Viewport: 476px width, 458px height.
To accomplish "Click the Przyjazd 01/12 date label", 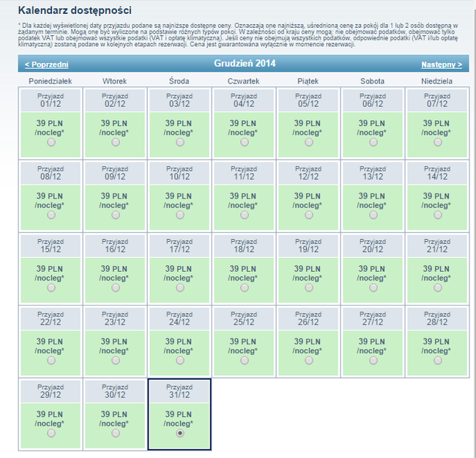I will tap(51, 100).
